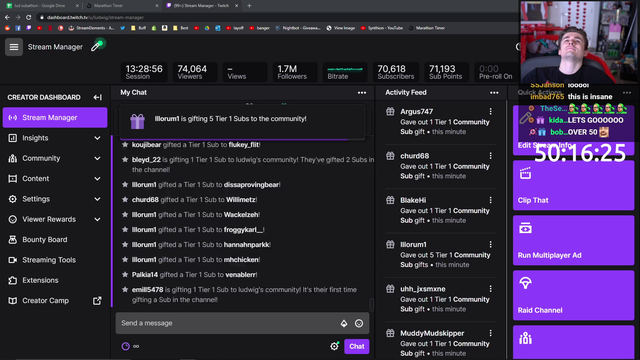Click the 71,193 Sub Points stat
Image resolution: width=640 pixels, height=360 pixels.
coord(446,72)
